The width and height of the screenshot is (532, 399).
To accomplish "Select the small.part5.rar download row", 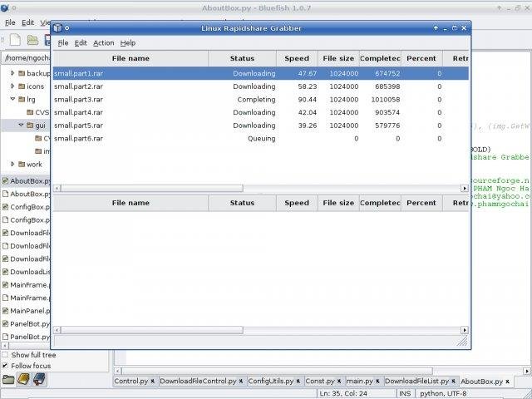I will tap(260, 126).
